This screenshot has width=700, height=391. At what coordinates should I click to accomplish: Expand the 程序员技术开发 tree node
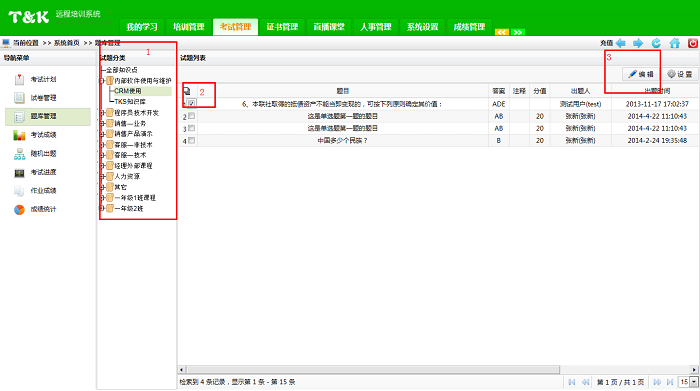point(102,113)
